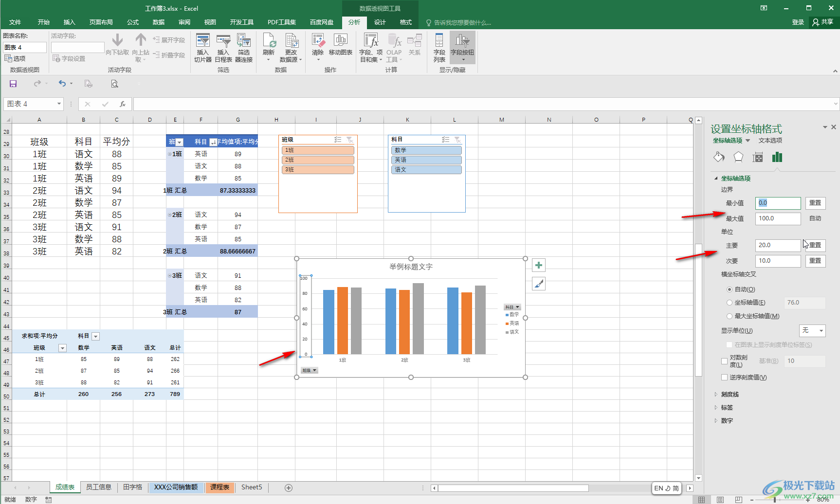Click the Save icon in quick access toolbar
The width and height of the screenshot is (840, 504).
point(13,84)
